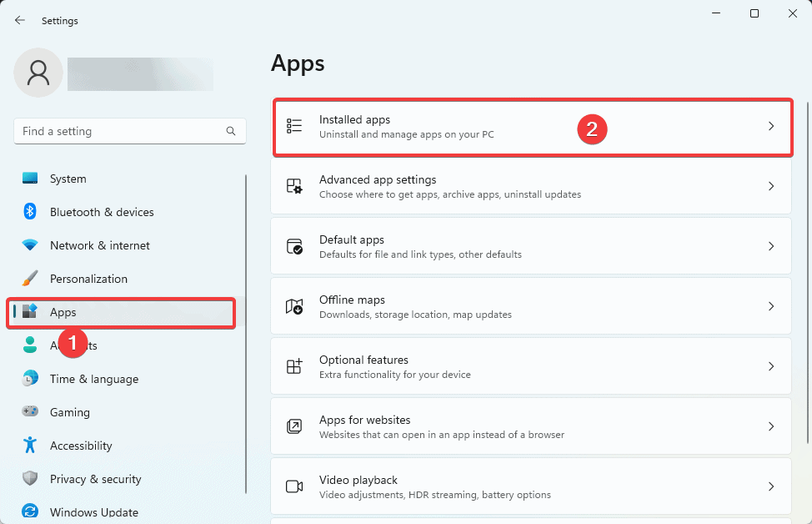
Task: Click the Accessibility figure icon
Action: 30,446
